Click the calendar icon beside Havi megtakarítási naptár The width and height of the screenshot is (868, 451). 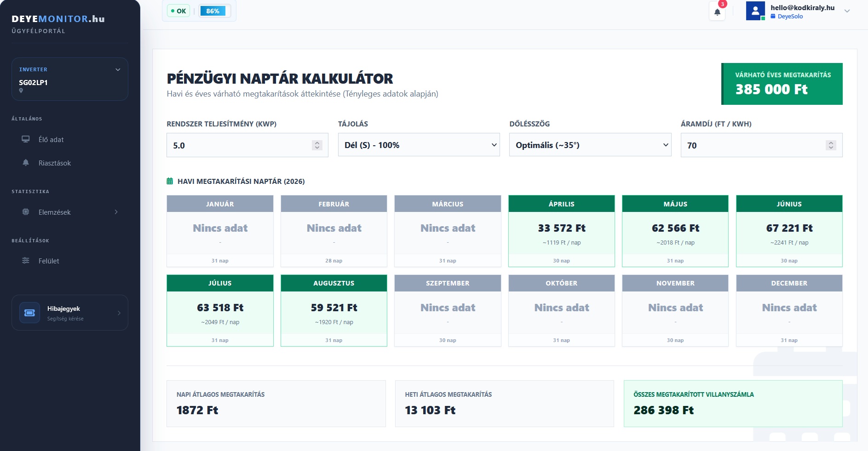[x=170, y=181]
